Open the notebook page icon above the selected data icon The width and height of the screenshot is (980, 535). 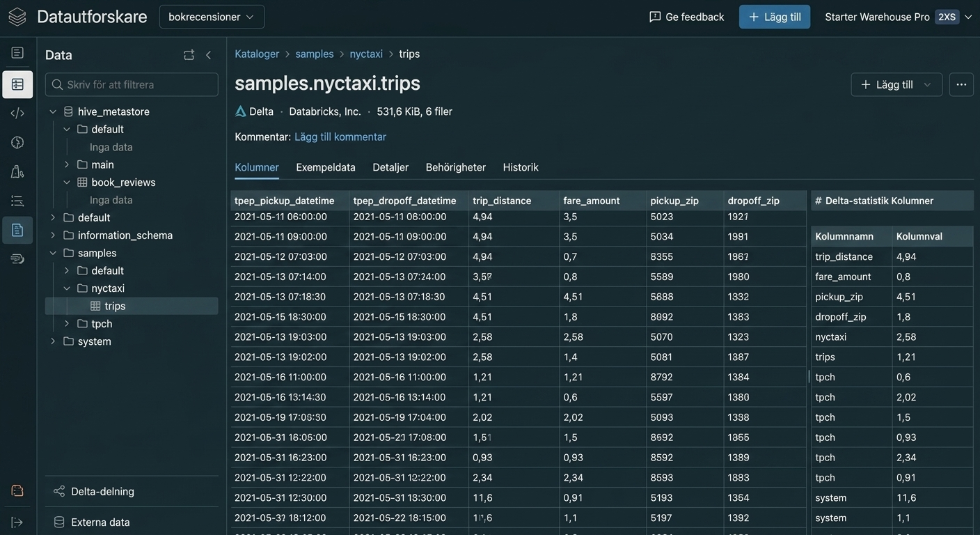(17, 53)
